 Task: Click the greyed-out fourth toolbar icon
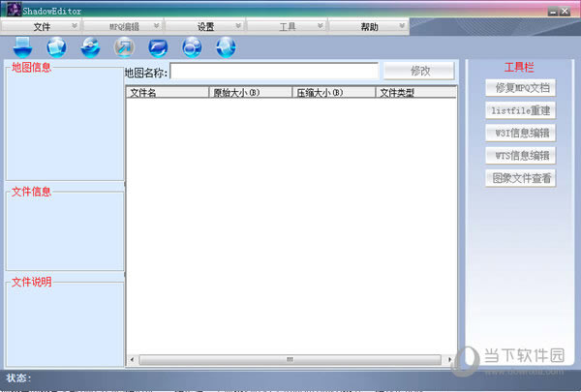pos(124,46)
